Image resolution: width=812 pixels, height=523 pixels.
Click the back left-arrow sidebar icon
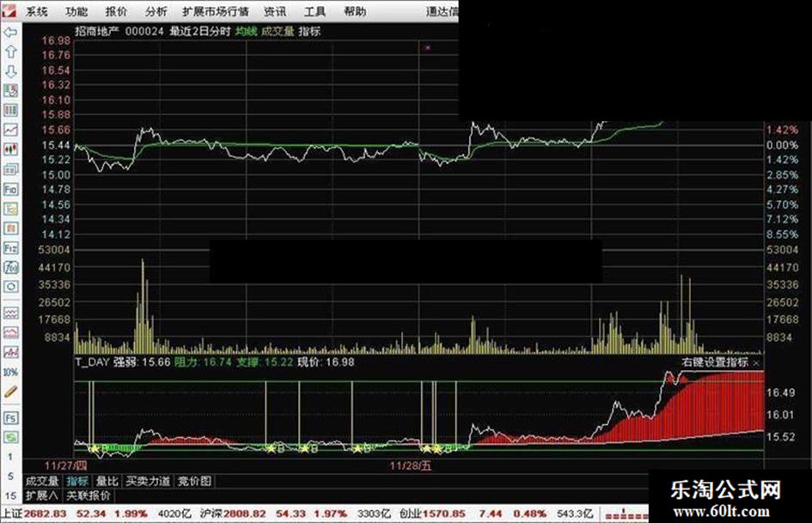pyautogui.click(x=10, y=33)
